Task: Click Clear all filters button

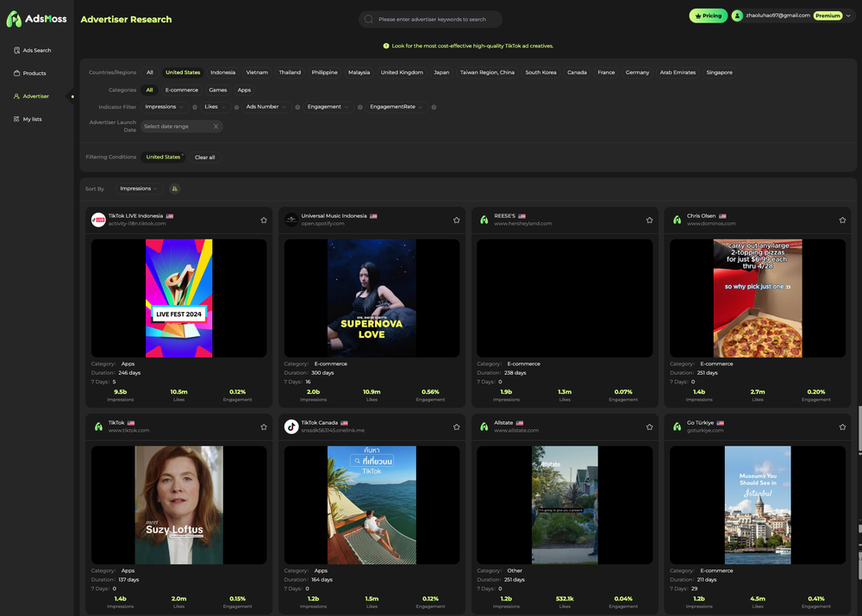Action: pyautogui.click(x=205, y=158)
